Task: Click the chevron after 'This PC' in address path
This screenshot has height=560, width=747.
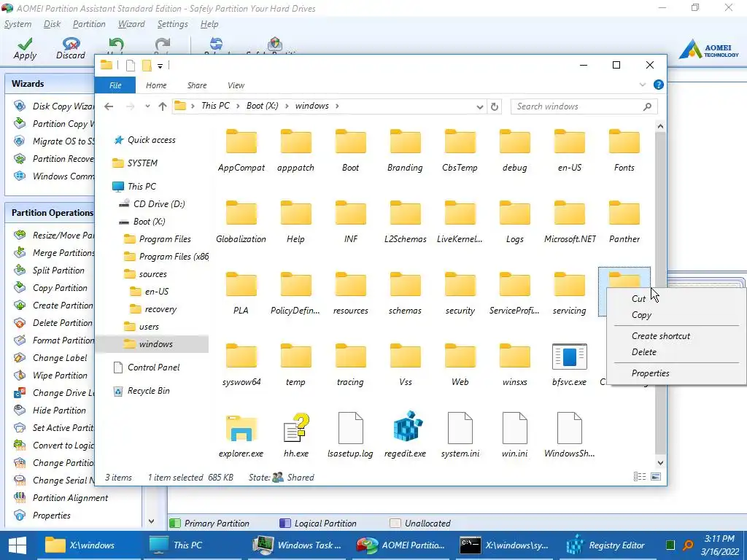Action: pos(238,106)
